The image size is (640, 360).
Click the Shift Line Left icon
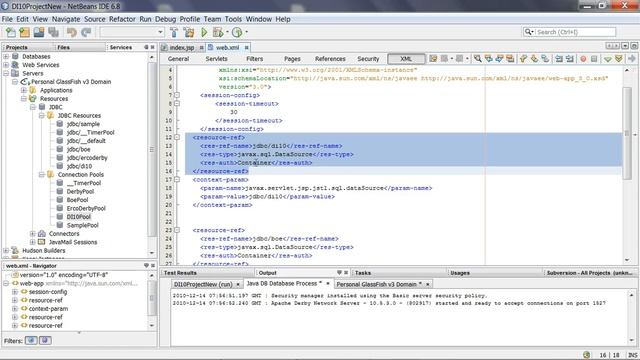(x=559, y=59)
